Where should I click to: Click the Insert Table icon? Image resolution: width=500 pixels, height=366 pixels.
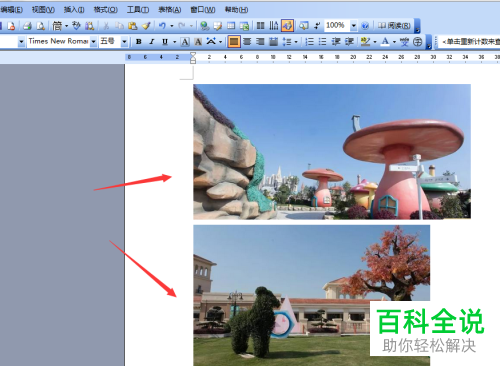(231, 26)
